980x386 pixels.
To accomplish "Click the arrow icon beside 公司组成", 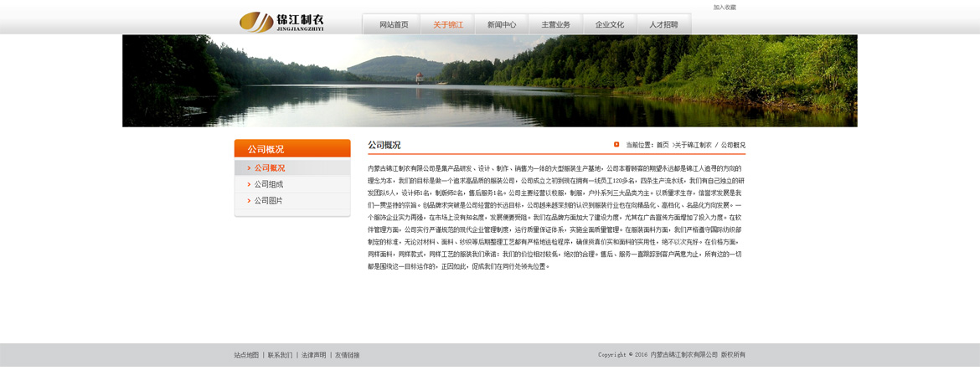I will pos(249,184).
